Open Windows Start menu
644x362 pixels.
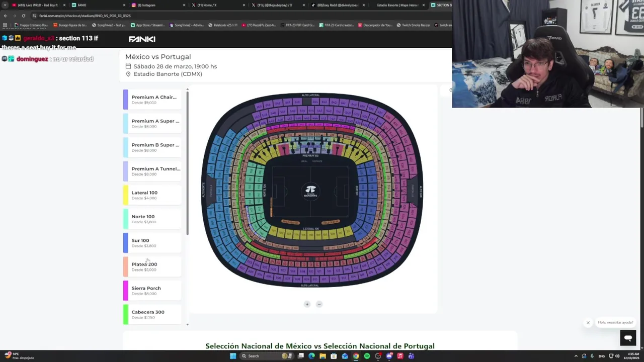[233, 356]
